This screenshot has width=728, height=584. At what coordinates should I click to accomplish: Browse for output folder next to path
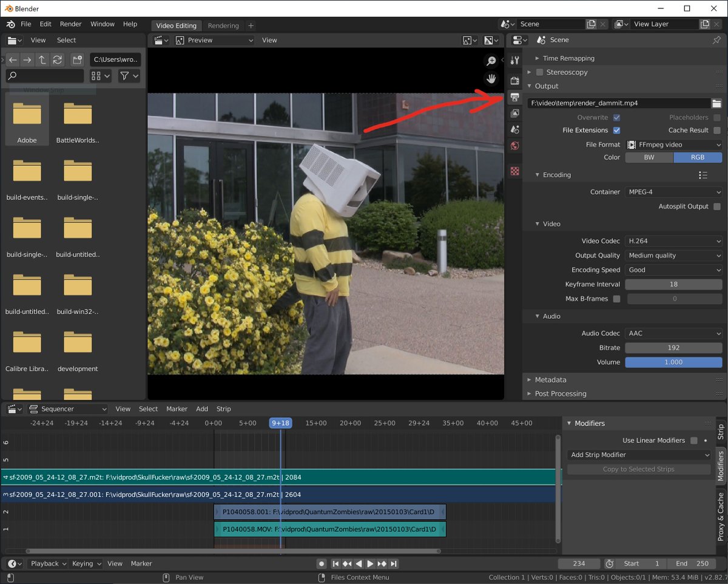[717, 103]
